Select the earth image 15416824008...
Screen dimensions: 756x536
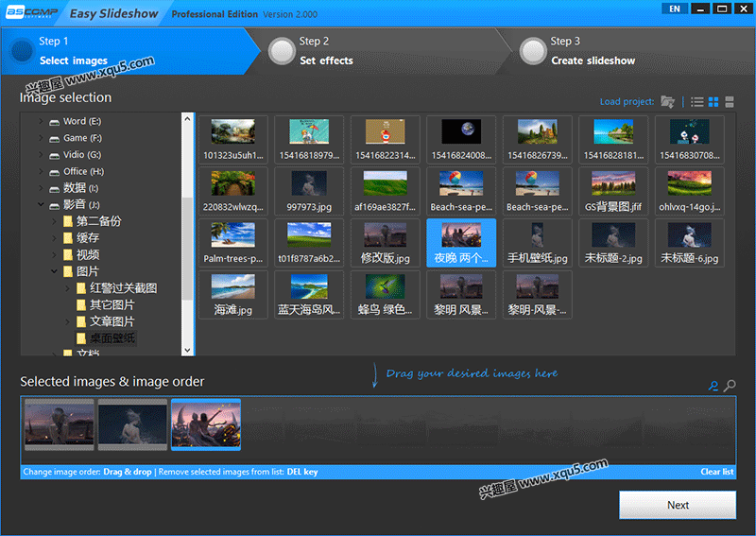click(x=461, y=140)
